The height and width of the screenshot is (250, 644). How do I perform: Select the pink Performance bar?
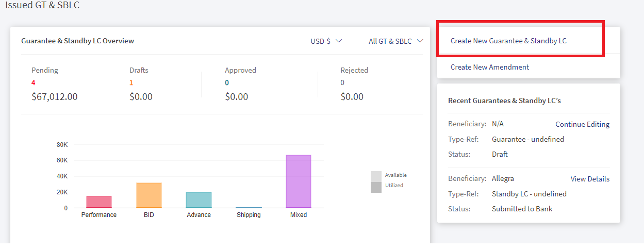99,202
